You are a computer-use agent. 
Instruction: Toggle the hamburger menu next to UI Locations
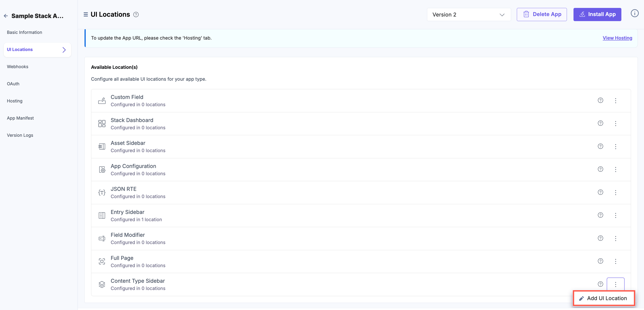point(86,14)
